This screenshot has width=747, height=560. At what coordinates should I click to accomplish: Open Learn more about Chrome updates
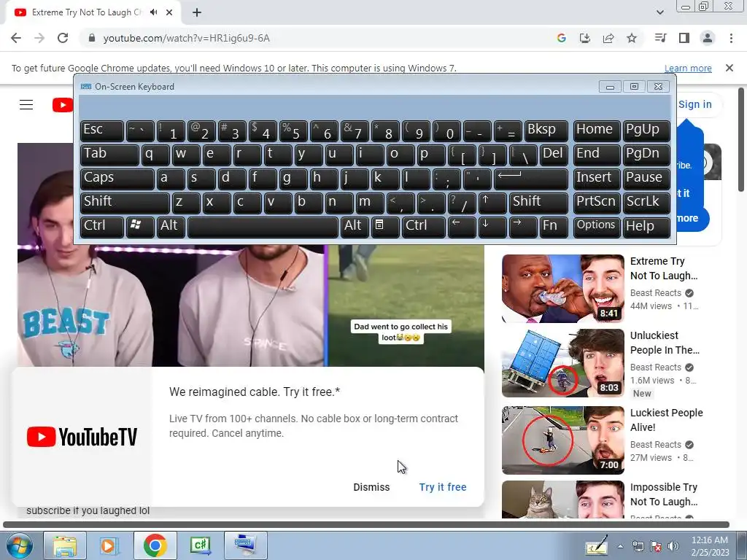[x=688, y=68]
